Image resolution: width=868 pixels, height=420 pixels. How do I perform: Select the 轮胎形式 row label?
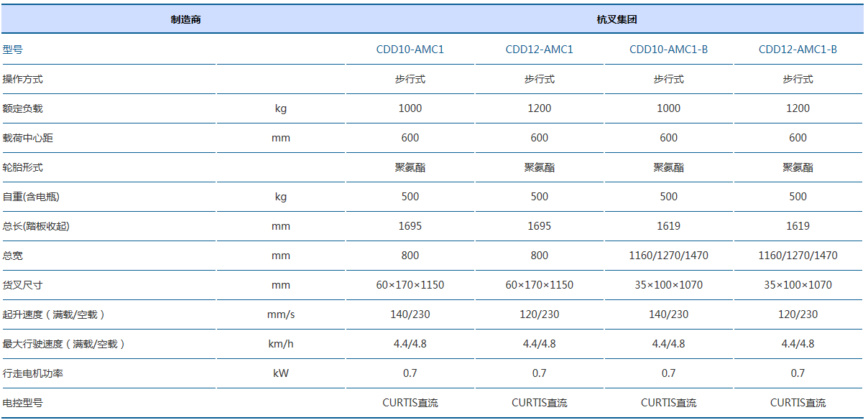(23, 167)
